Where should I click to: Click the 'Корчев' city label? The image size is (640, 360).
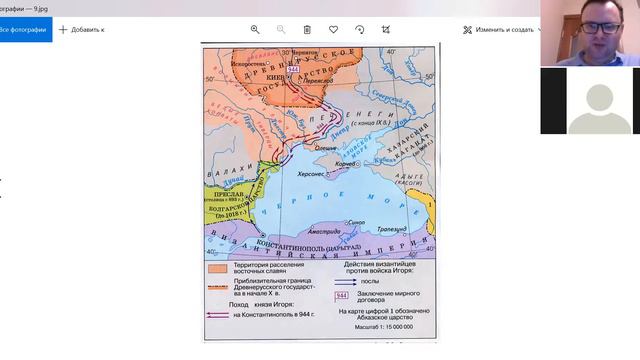344,164
